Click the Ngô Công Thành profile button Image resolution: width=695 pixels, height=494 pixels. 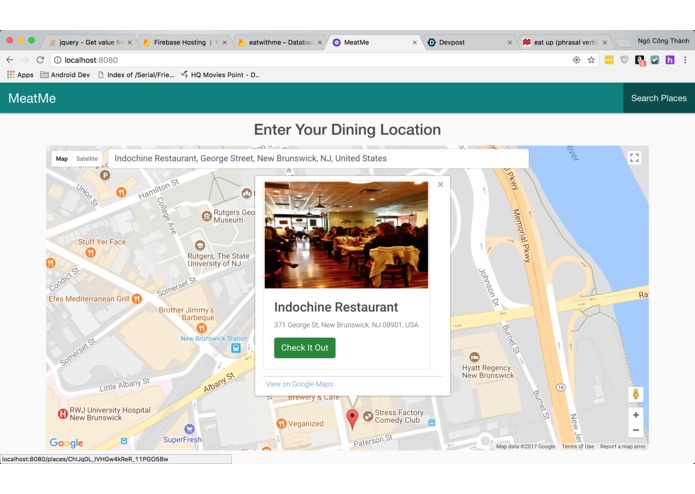point(663,41)
